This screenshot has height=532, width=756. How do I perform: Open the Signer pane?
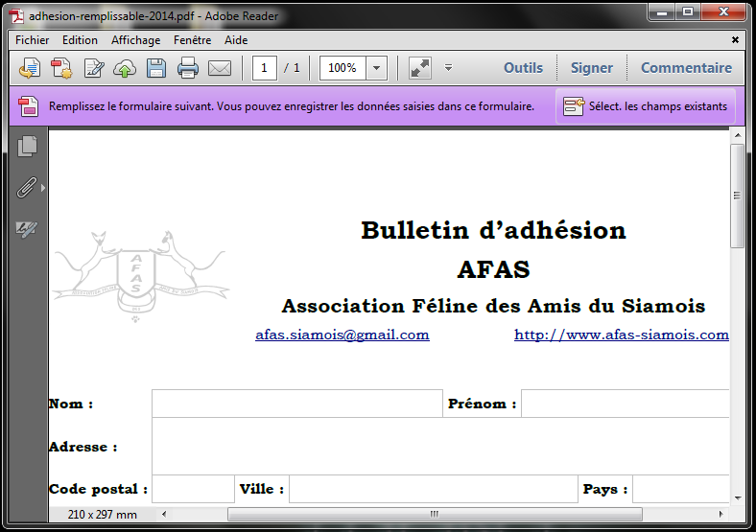pos(592,68)
